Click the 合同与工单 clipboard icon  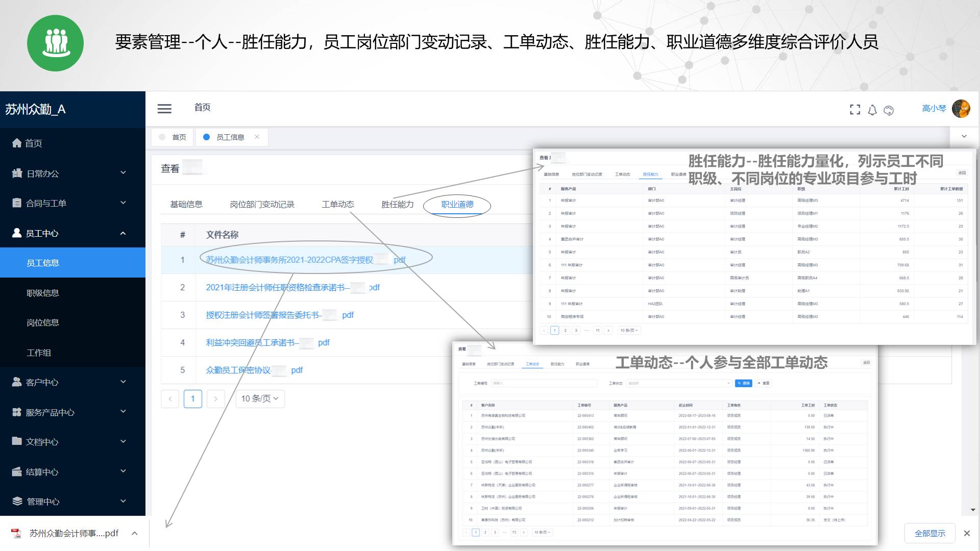pyautogui.click(x=17, y=203)
